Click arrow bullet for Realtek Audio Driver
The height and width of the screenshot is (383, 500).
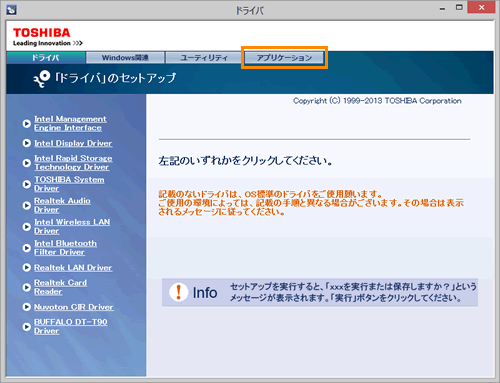27,205
